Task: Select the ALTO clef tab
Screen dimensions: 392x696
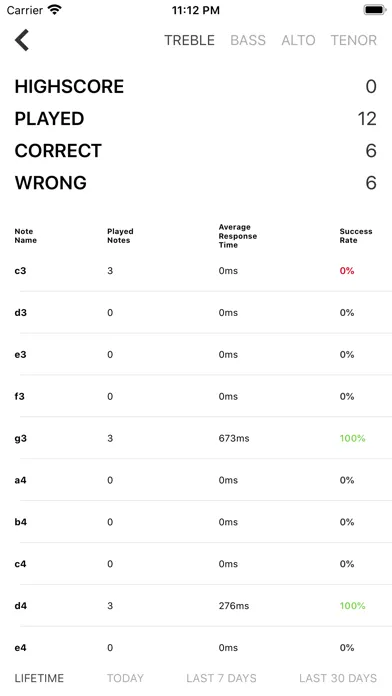Action: click(298, 40)
